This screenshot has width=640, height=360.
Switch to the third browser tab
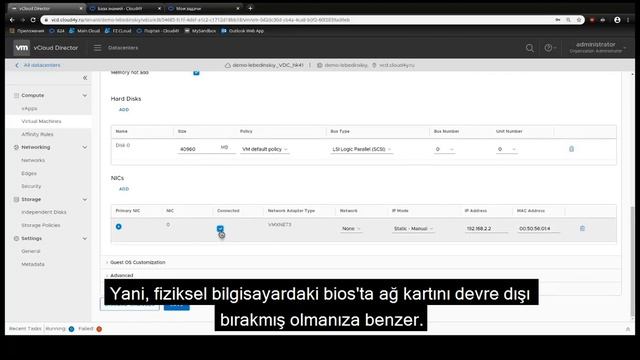click(203, 8)
